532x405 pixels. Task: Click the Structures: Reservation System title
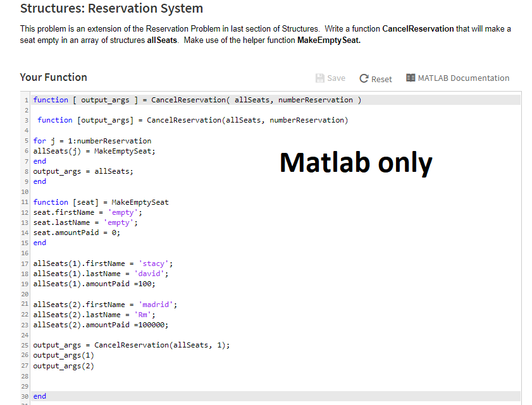[x=111, y=8]
